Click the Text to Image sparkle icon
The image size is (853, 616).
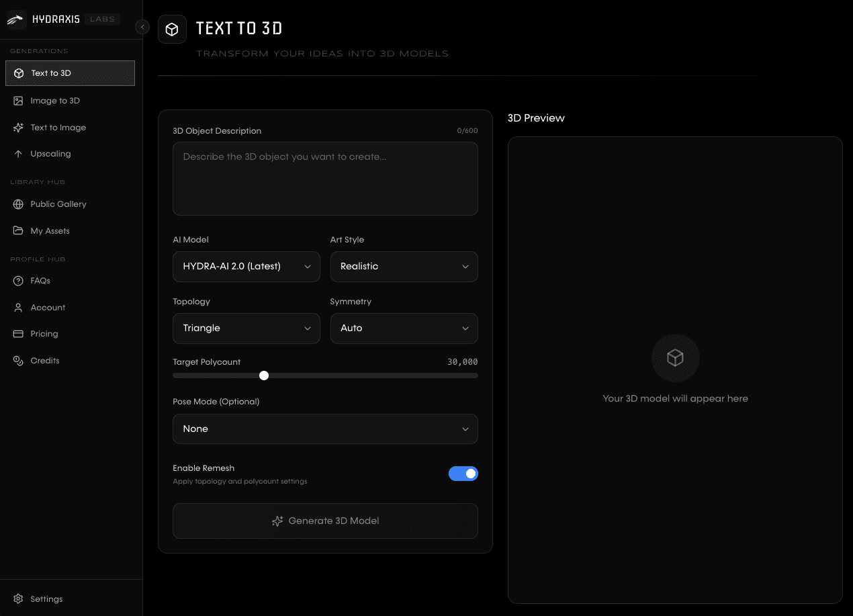coord(18,128)
